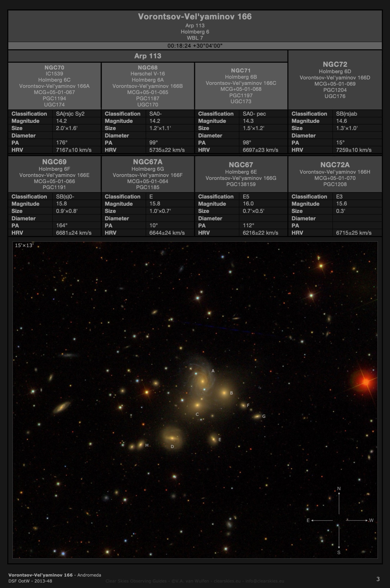The width and height of the screenshot is (390, 588).
Task: Click the galaxy labeled D in the image
Action: click(172, 438)
